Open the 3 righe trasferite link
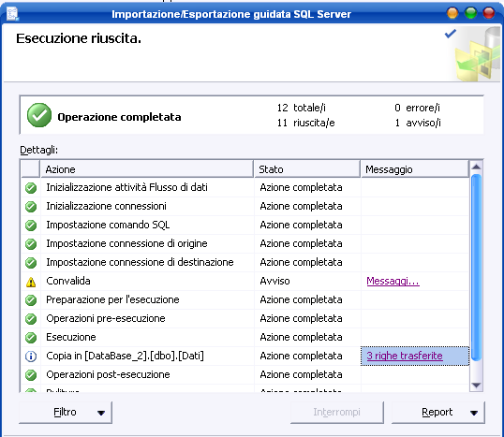The width and height of the screenshot is (504, 437). click(405, 356)
